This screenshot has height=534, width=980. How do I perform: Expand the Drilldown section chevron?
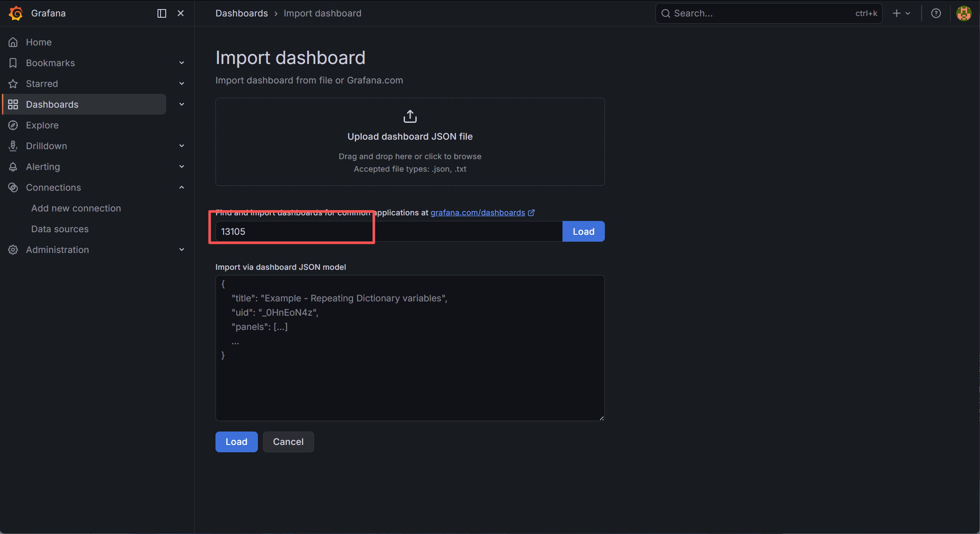click(182, 146)
